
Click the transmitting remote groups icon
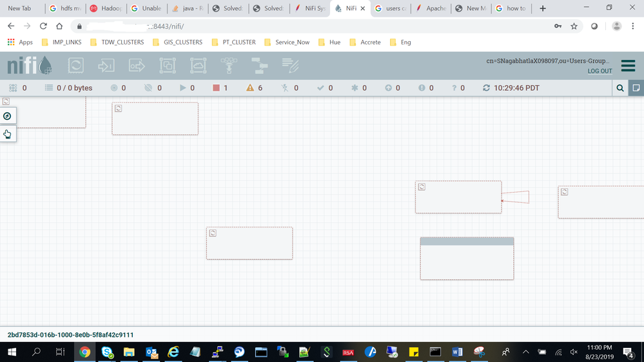[113, 88]
